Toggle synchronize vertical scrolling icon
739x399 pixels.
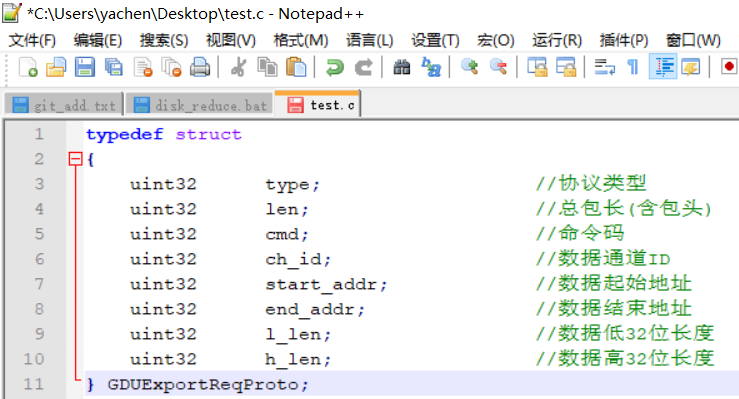(x=537, y=67)
